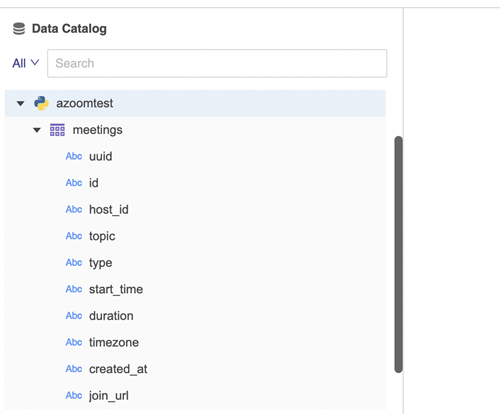Open the All filter dropdown
The height and width of the screenshot is (414, 500).
26,63
